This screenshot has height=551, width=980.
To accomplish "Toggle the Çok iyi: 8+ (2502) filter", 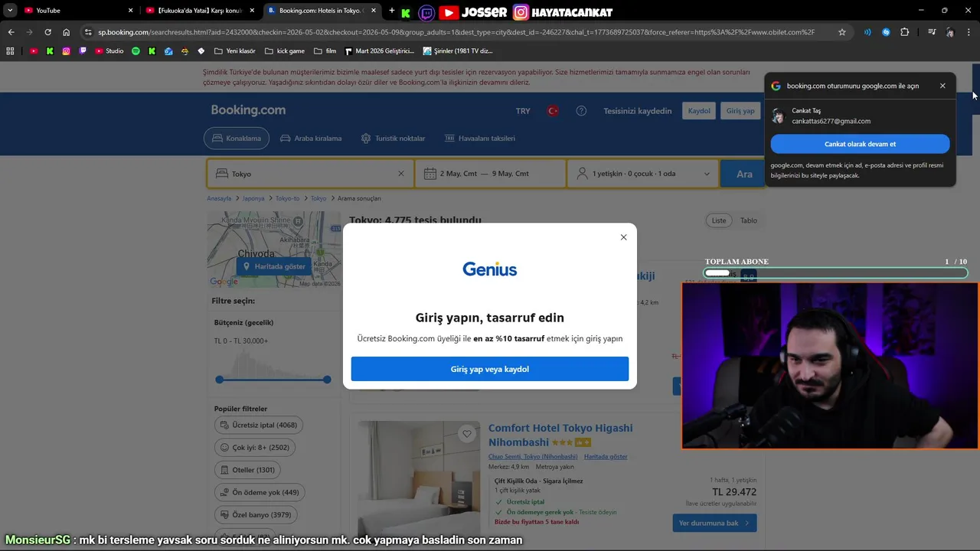I will point(256,448).
